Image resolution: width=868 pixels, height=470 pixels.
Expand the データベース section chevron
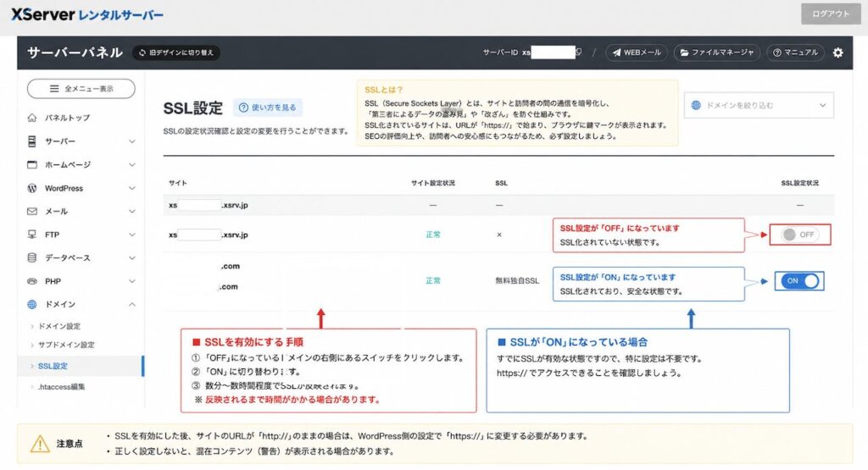click(x=131, y=257)
